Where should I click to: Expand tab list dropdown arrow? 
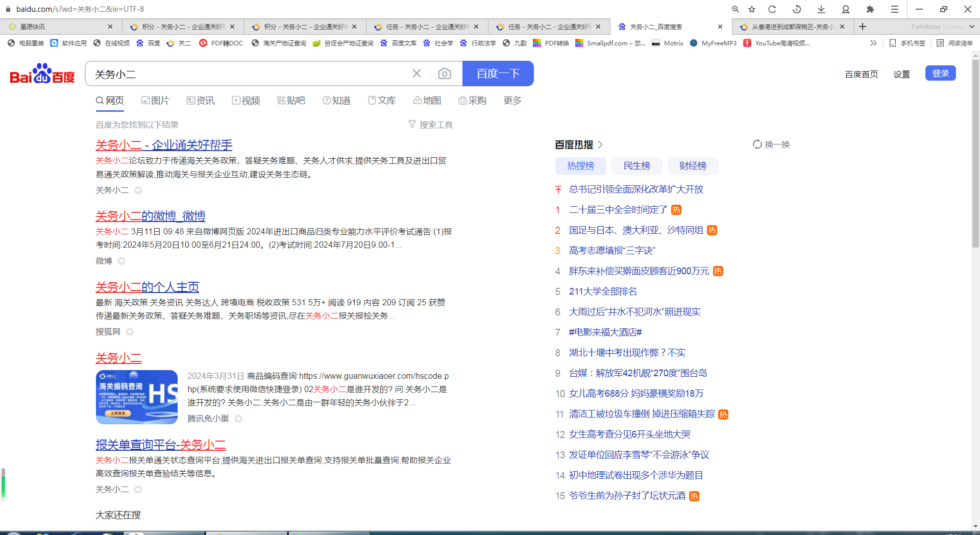click(x=971, y=27)
